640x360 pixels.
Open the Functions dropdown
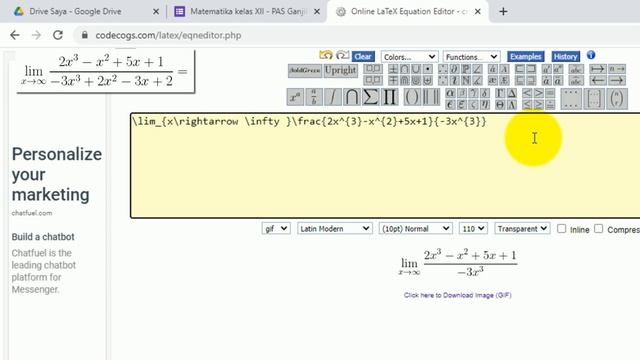(x=471, y=57)
